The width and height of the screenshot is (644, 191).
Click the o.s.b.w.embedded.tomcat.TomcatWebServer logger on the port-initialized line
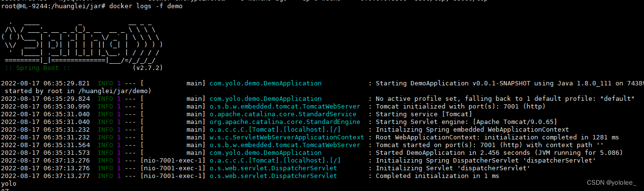[285, 107]
